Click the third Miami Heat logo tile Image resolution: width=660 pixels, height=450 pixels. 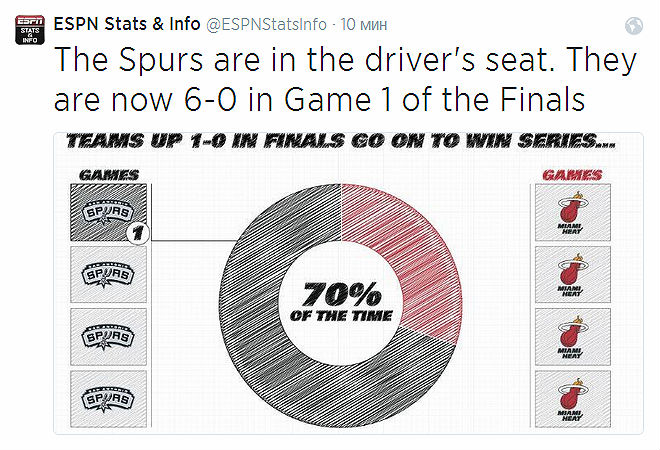[572, 337]
